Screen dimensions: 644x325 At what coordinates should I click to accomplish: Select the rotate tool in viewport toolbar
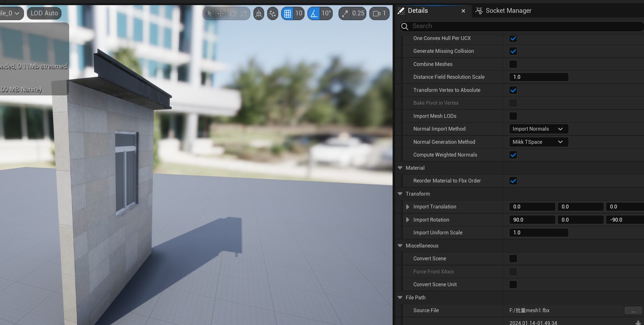(x=233, y=13)
